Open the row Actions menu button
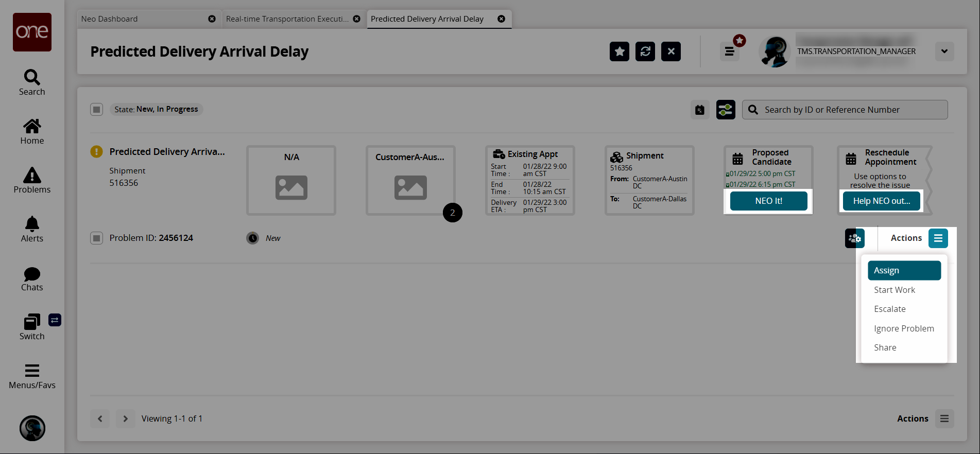980x454 pixels. [938, 238]
